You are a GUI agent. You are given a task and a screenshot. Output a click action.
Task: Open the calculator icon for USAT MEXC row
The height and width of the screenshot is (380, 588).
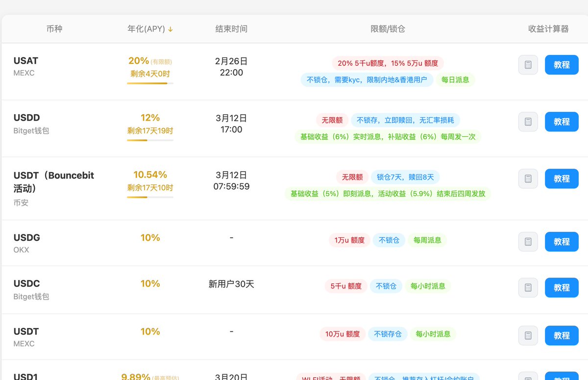click(x=528, y=65)
